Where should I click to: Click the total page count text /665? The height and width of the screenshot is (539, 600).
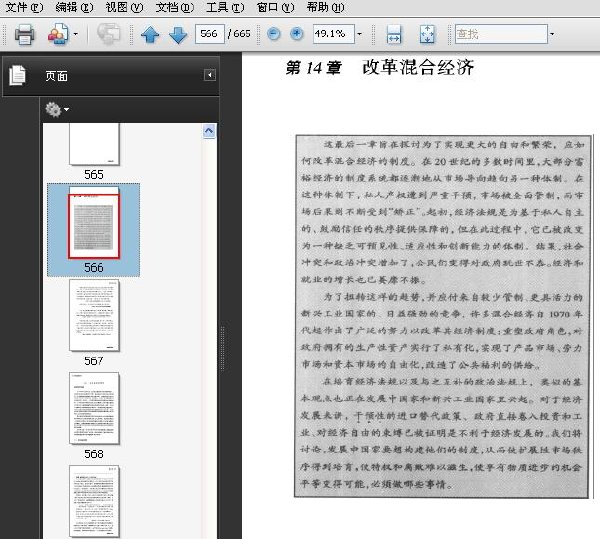(239, 34)
